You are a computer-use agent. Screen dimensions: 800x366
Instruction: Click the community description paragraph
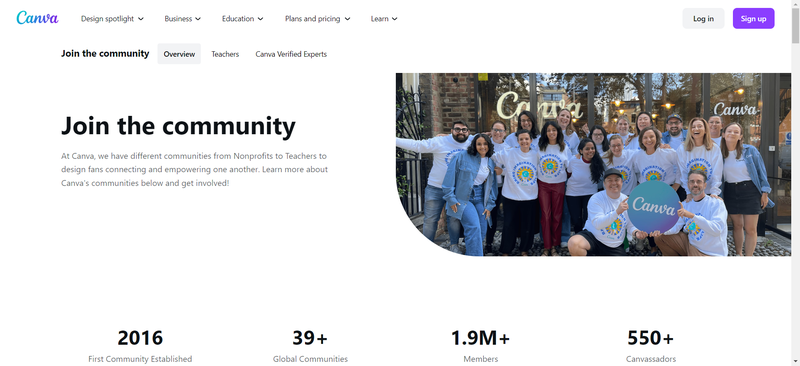(x=194, y=169)
